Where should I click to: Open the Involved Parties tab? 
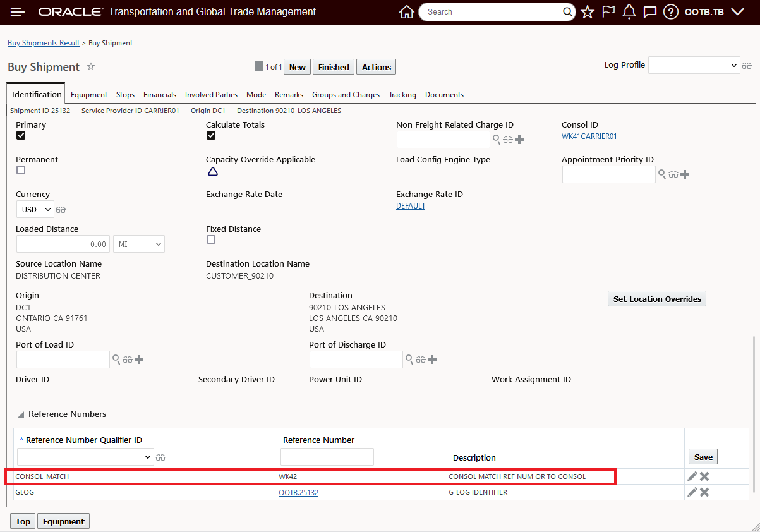coord(212,95)
